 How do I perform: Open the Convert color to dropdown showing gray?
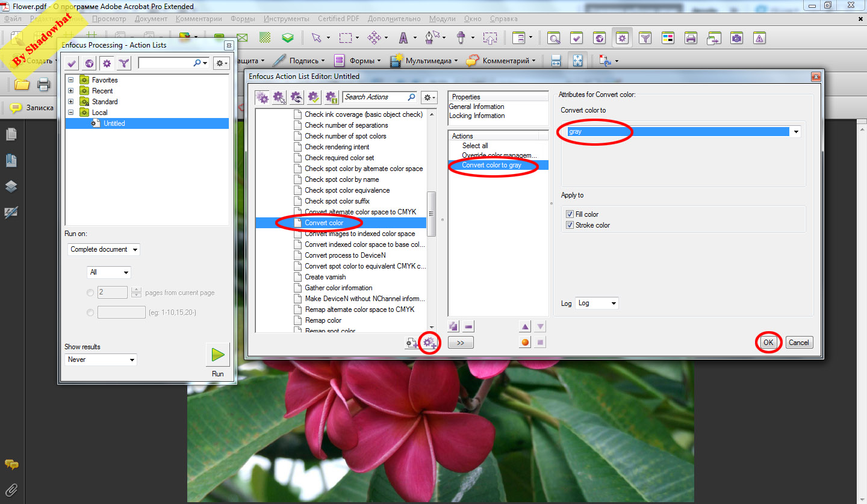(683, 132)
